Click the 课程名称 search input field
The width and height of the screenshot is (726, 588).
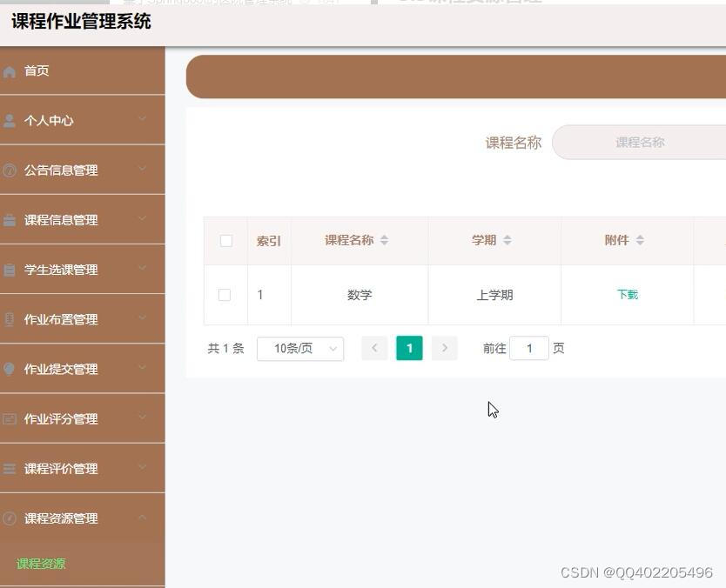pyautogui.click(x=640, y=143)
